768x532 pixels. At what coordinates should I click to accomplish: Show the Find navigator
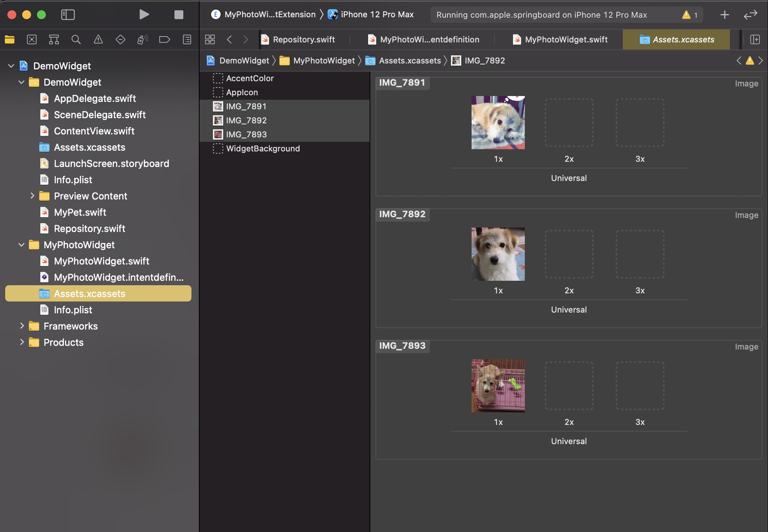pos(76,40)
